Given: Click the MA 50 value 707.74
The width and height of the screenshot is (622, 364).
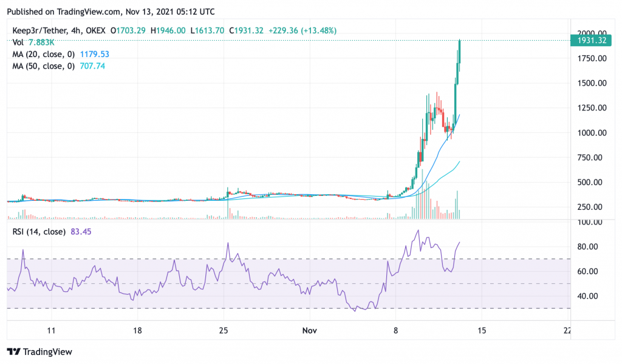Looking at the screenshot, I should pyautogui.click(x=92, y=66).
